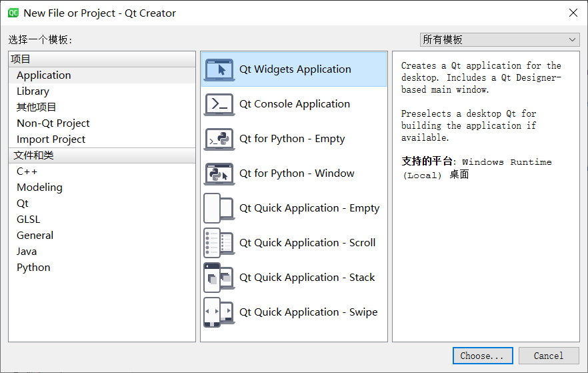Select the GLSL files category

(x=102, y=220)
